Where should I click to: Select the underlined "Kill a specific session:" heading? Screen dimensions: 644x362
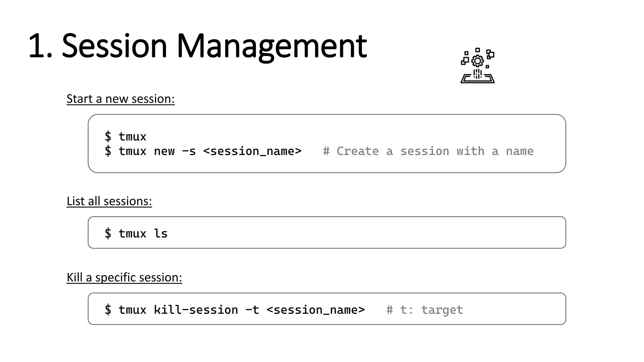pyautogui.click(x=124, y=277)
